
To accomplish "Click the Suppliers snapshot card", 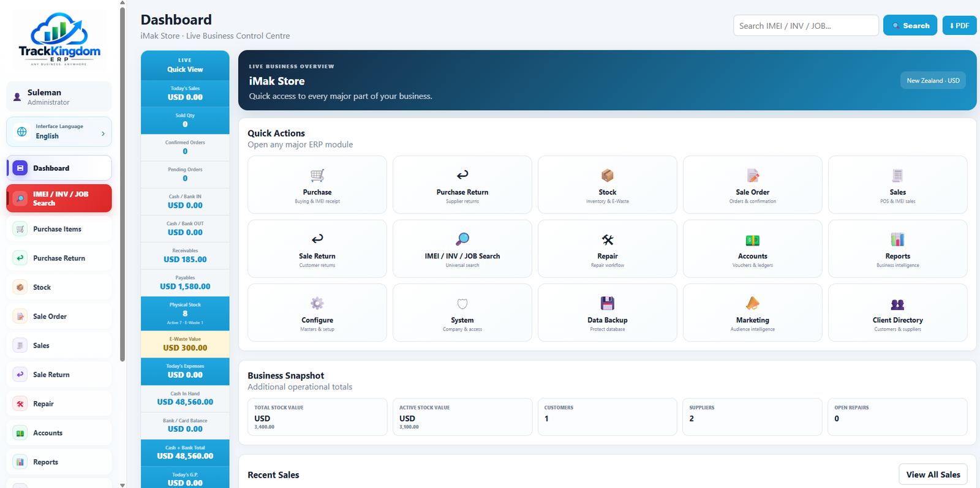I will coord(753,417).
